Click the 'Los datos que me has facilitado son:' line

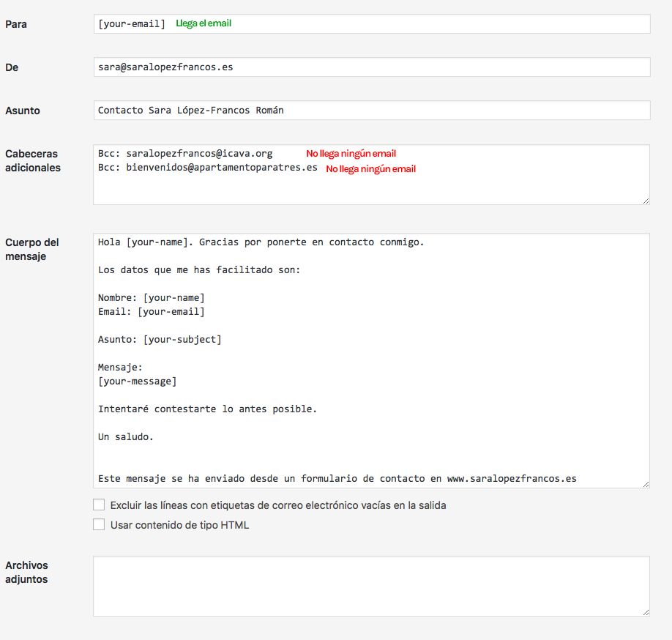click(199, 270)
